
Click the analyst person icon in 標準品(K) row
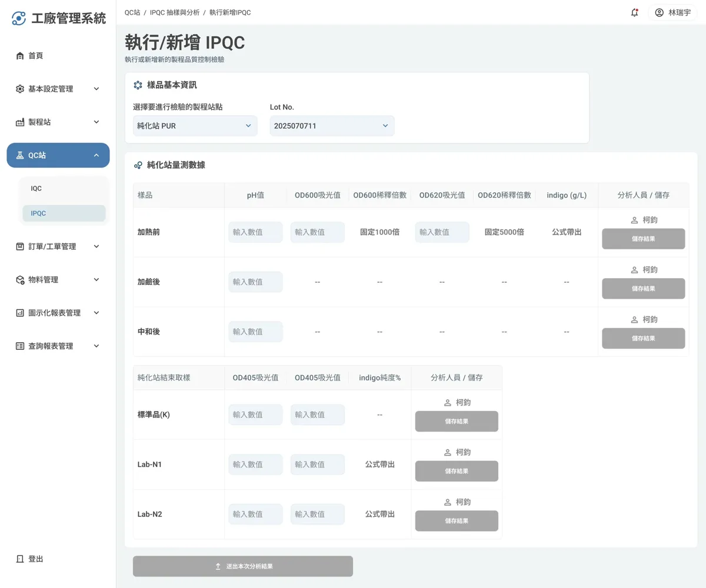click(x=448, y=403)
